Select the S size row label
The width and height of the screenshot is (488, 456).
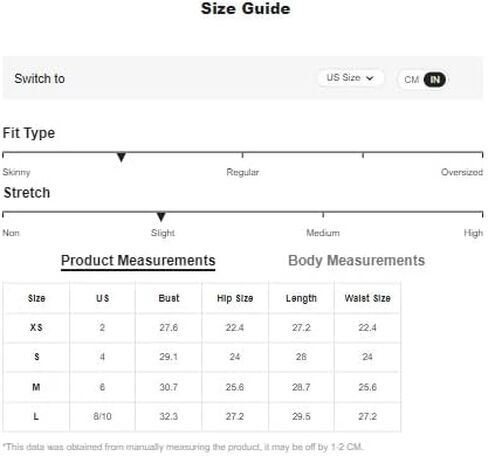coord(37,357)
